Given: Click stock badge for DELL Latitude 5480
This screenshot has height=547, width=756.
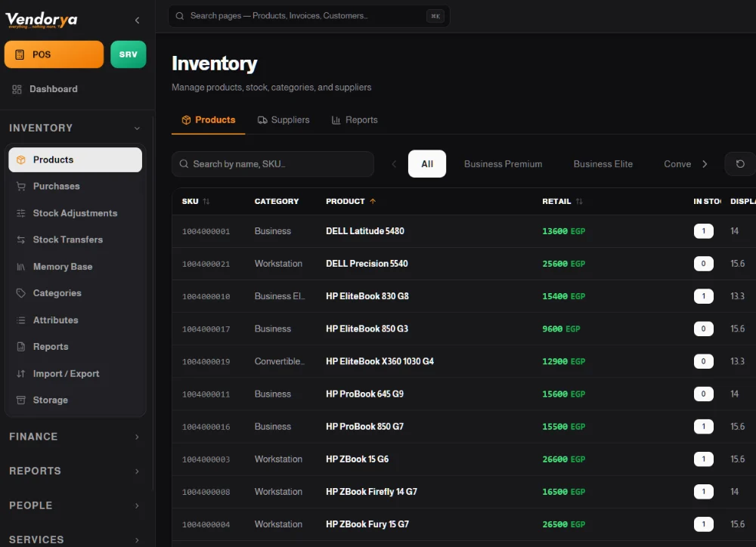Looking at the screenshot, I should (703, 231).
